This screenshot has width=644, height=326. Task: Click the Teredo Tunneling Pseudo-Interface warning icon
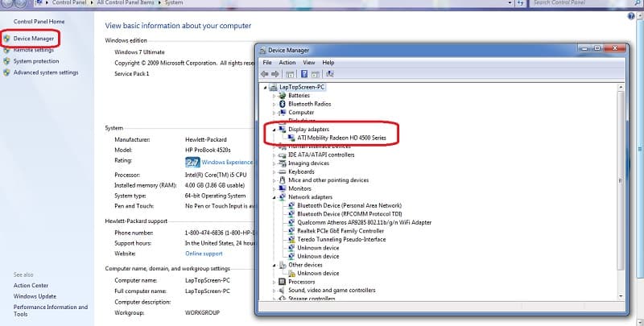(x=291, y=239)
